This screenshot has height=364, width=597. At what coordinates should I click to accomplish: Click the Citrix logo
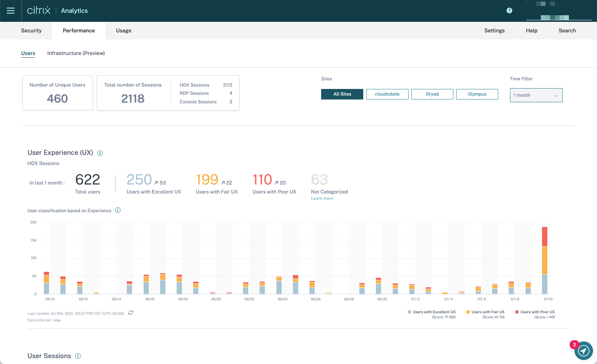coord(39,11)
